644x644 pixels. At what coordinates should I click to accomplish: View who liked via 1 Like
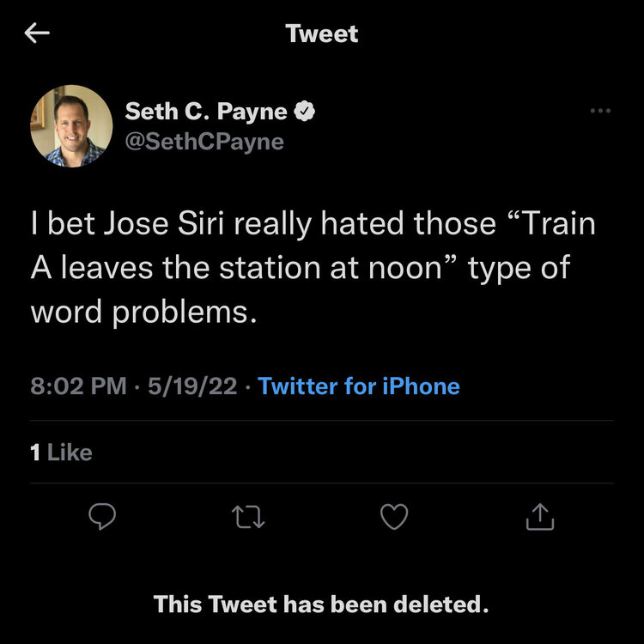click(x=61, y=453)
